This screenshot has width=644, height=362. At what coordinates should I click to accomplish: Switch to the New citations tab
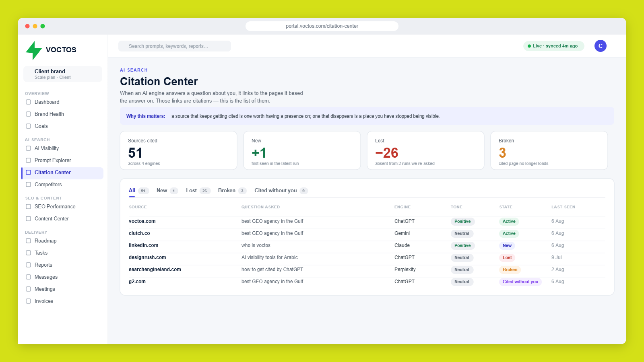click(167, 191)
